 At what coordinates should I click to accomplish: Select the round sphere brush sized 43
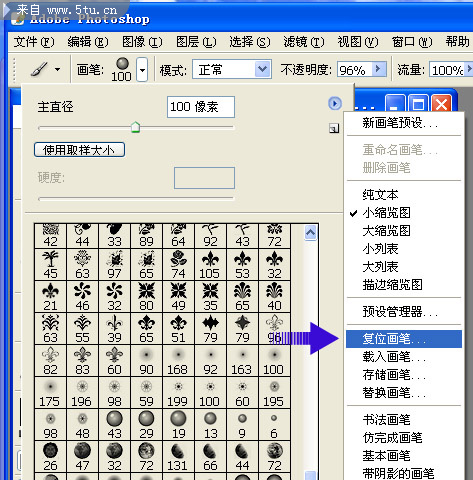point(114,425)
